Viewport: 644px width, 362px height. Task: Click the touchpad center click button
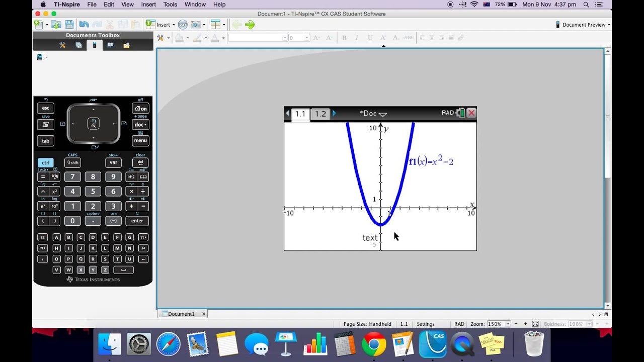point(93,123)
